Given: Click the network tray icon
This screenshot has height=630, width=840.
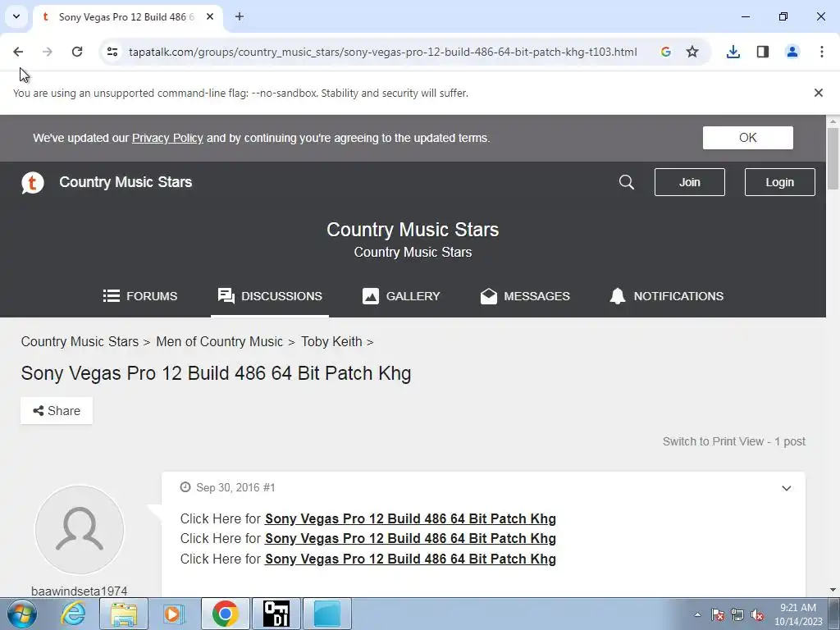Looking at the screenshot, I should coord(737,614).
